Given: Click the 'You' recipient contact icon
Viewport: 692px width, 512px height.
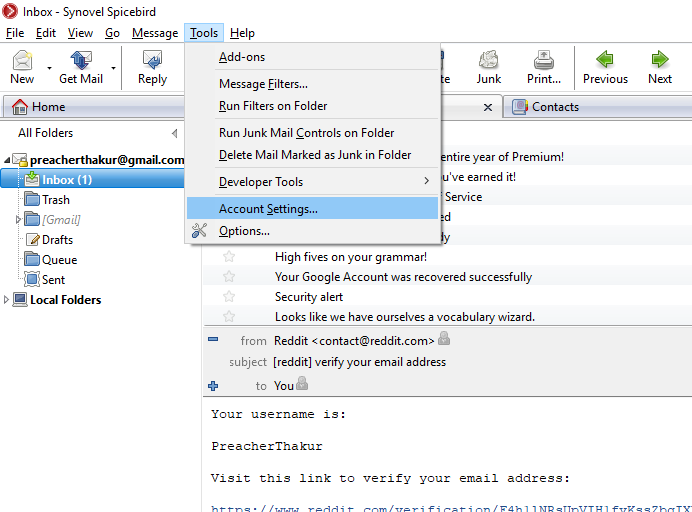Looking at the screenshot, I should point(302,383).
